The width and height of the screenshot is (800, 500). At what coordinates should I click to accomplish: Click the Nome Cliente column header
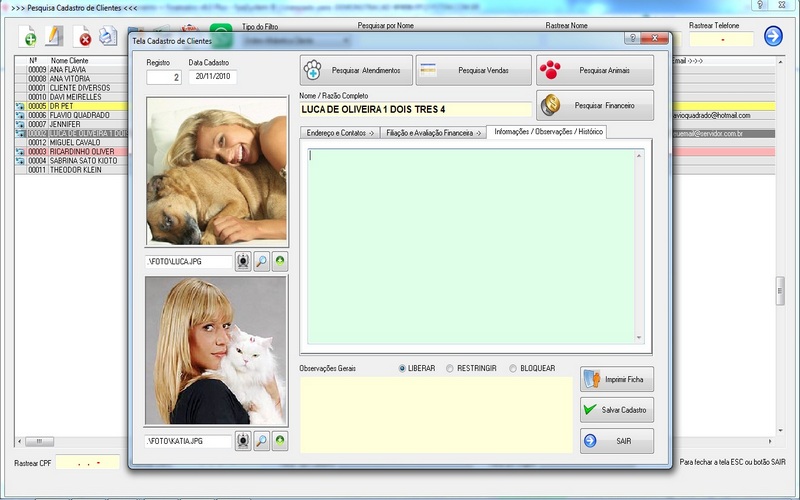[69, 61]
